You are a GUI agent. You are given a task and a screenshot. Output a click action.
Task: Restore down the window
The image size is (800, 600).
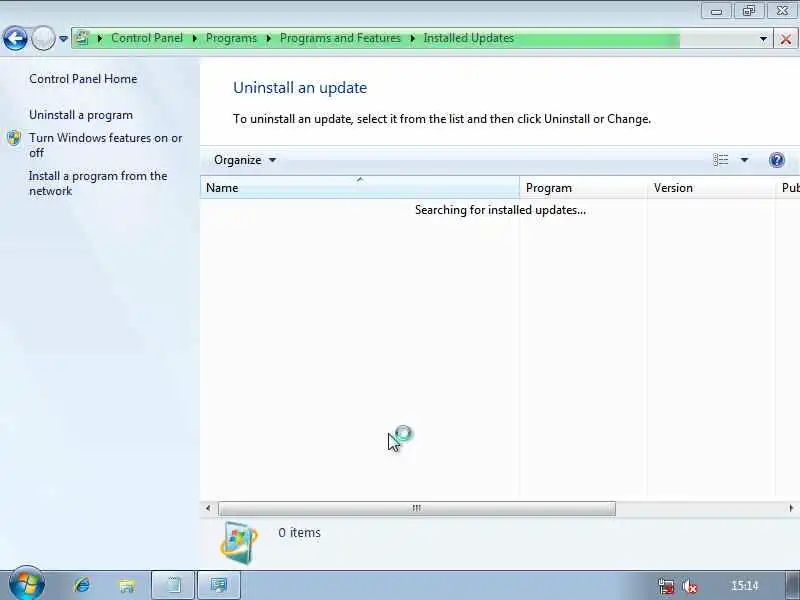click(x=748, y=11)
